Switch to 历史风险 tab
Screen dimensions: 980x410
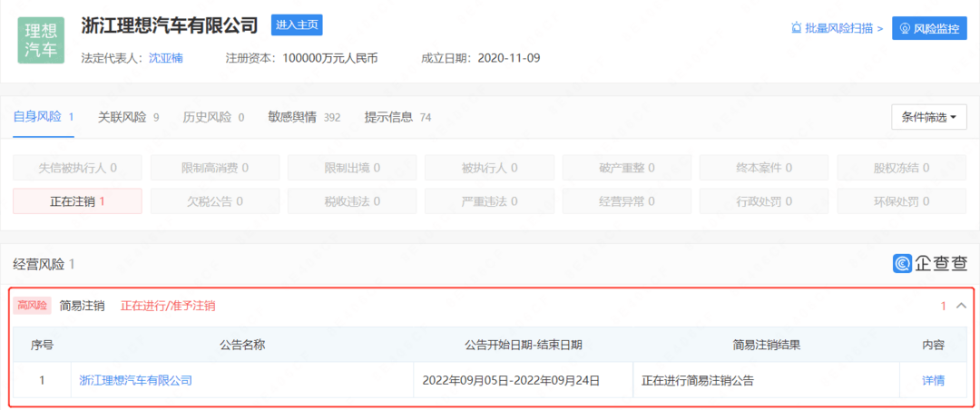[213, 117]
